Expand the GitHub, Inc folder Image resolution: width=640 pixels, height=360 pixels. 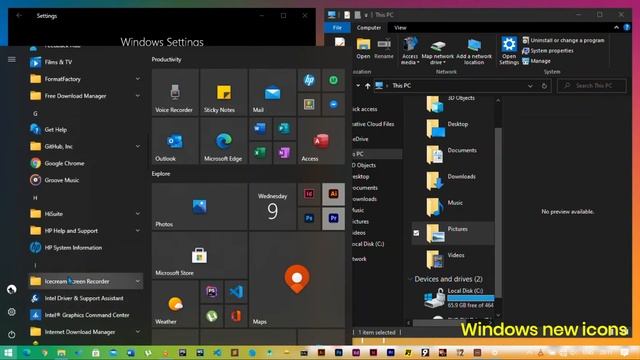click(138, 147)
